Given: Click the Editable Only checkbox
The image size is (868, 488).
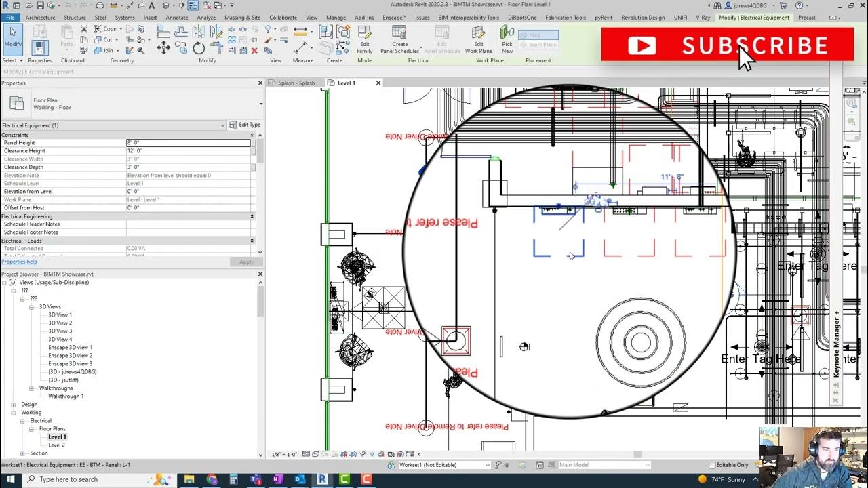Looking at the screenshot, I should pos(712,465).
